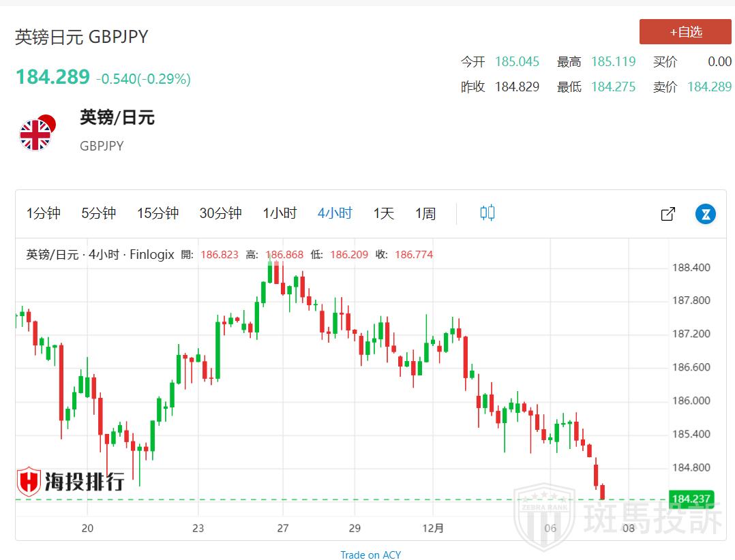
Task: Select the 5分钟 interval
Action: pos(99,213)
